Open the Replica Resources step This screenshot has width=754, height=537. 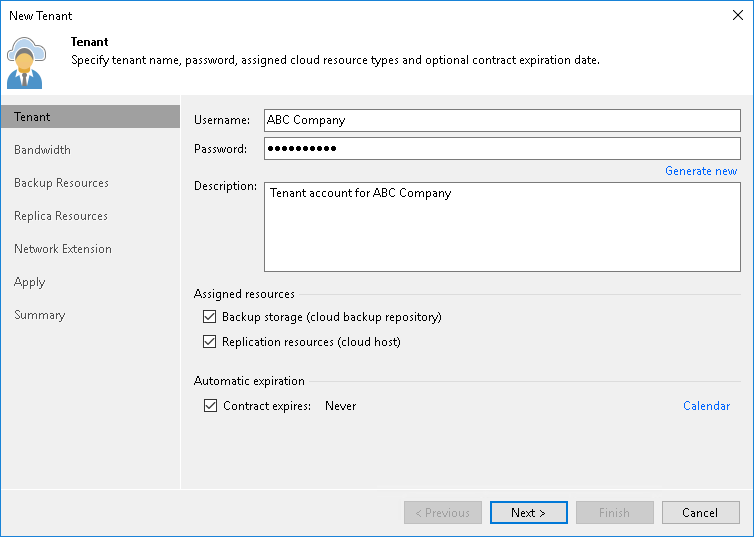point(61,216)
